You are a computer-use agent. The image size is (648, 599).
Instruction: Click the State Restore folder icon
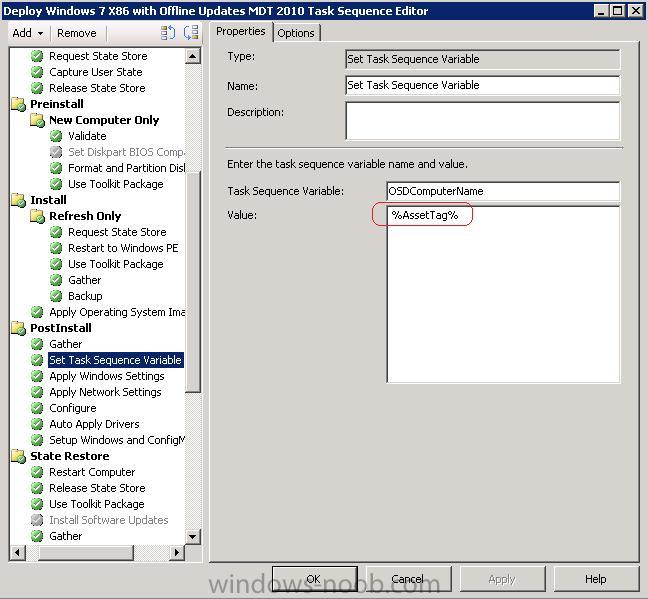click(x=19, y=456)
